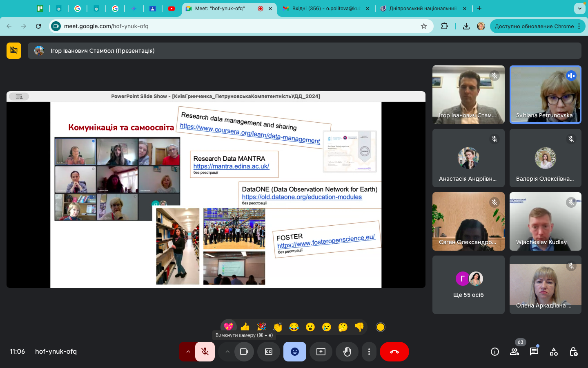Send the thumbs up reaction

point(245,327)
